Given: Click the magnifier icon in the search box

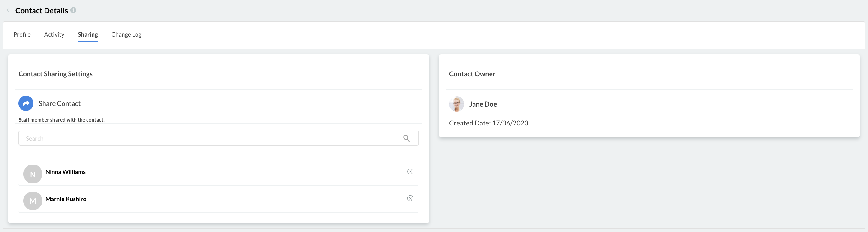Looking at the screenshot, I should point(407,138).
